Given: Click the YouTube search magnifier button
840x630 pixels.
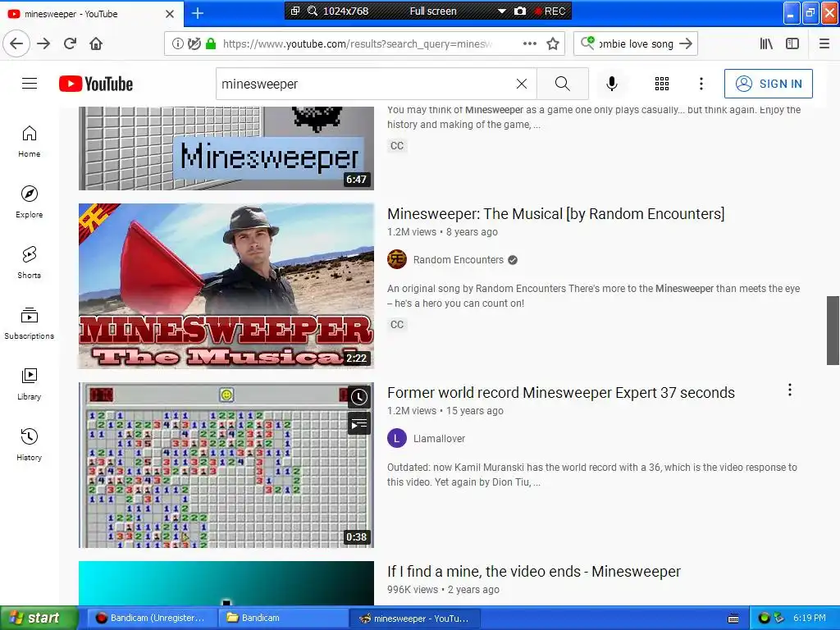Looking at the screenshot, I should (563, 84).
